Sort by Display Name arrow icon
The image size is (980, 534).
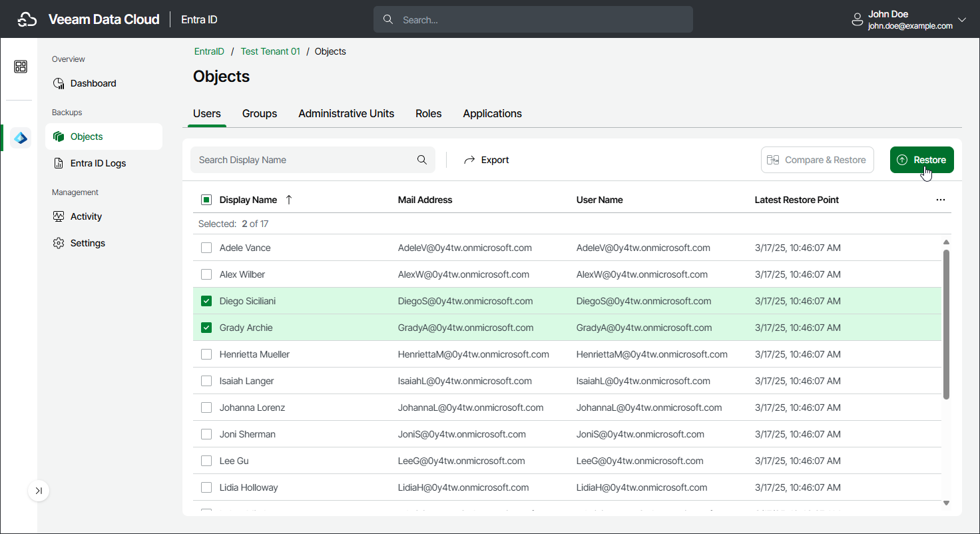[288, 200]
